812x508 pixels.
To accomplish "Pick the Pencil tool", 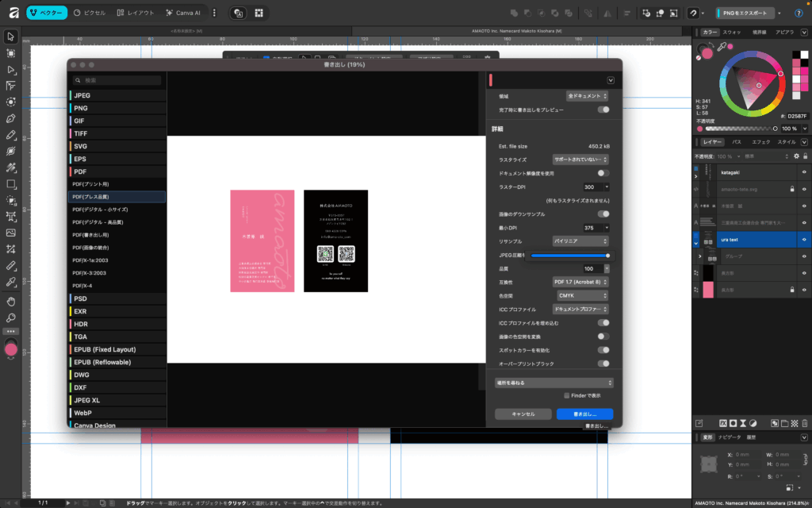I will click(x=11, y=134).
